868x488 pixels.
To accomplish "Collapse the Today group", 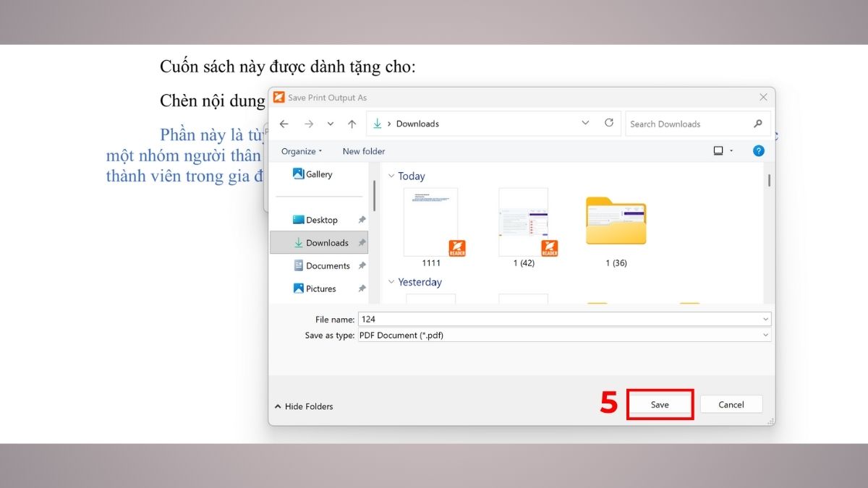I will tap(391, 176).
